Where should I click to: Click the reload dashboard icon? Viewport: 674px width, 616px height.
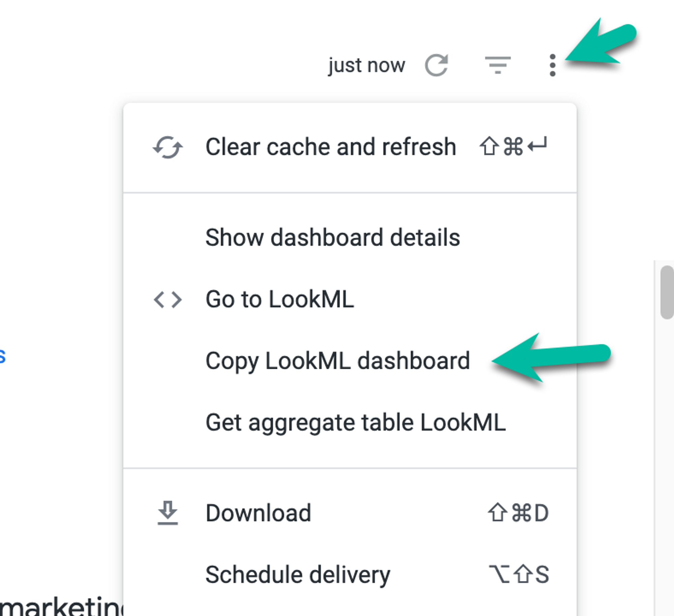tap(436, 65)
